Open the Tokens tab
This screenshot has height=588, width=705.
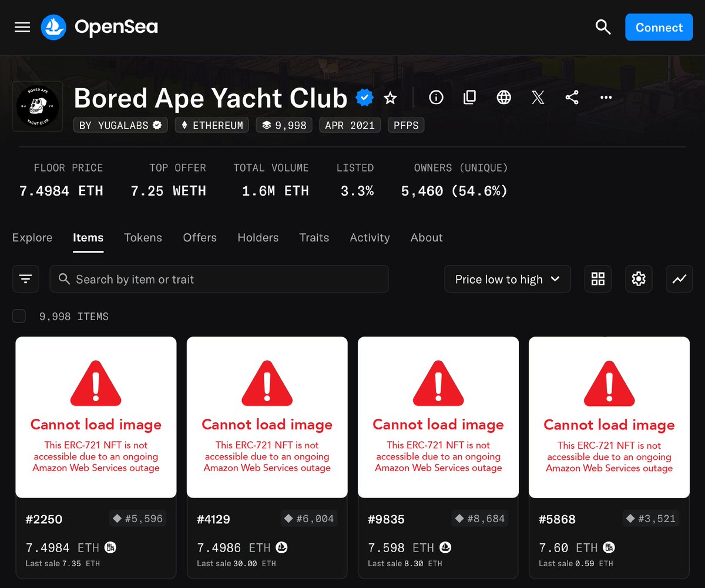point(143,238)
